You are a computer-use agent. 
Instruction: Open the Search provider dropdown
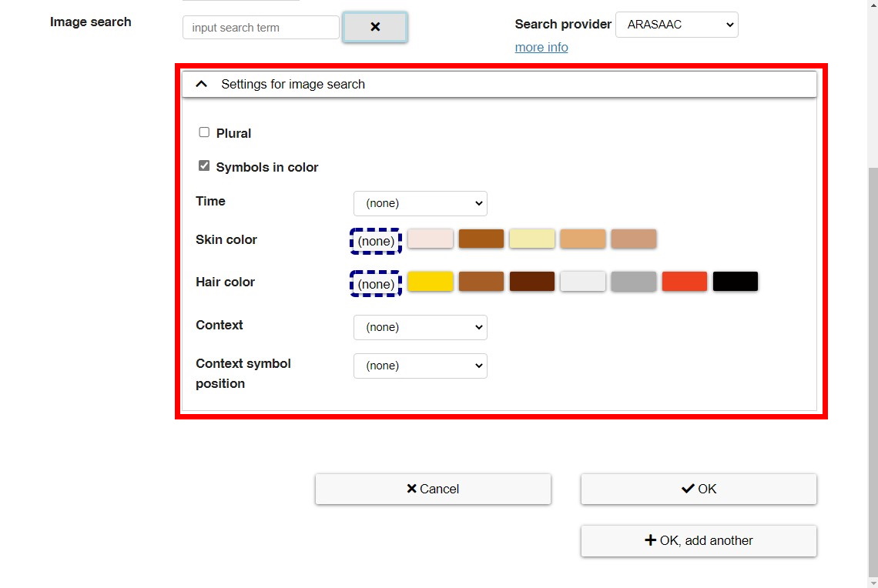(676, 24)
